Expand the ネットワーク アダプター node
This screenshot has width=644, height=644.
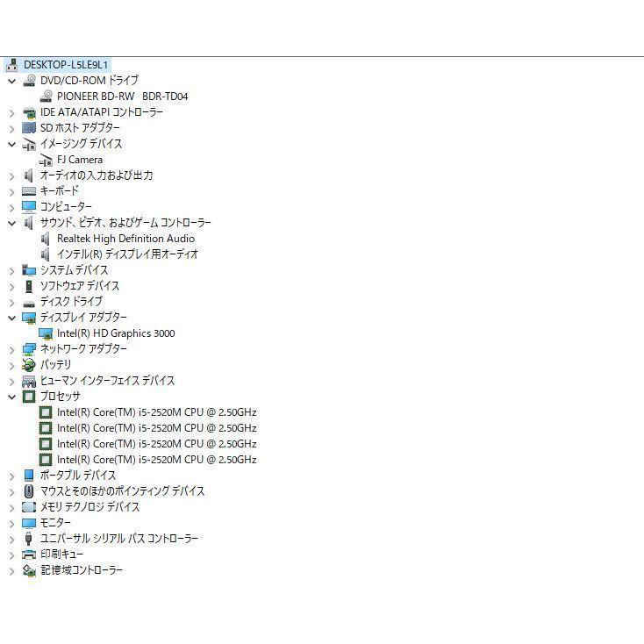[12, 349]
